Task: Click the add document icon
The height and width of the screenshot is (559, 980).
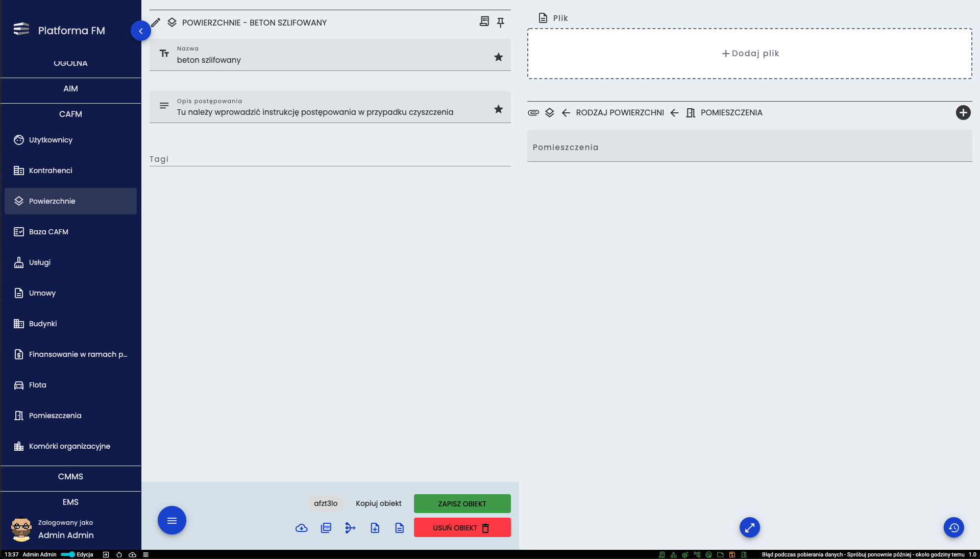Action: click(x=375, y=528)
